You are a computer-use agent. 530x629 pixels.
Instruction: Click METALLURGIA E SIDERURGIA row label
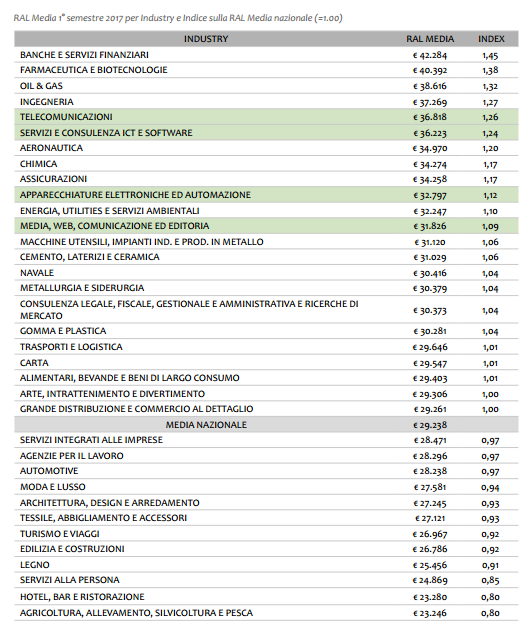82,288
